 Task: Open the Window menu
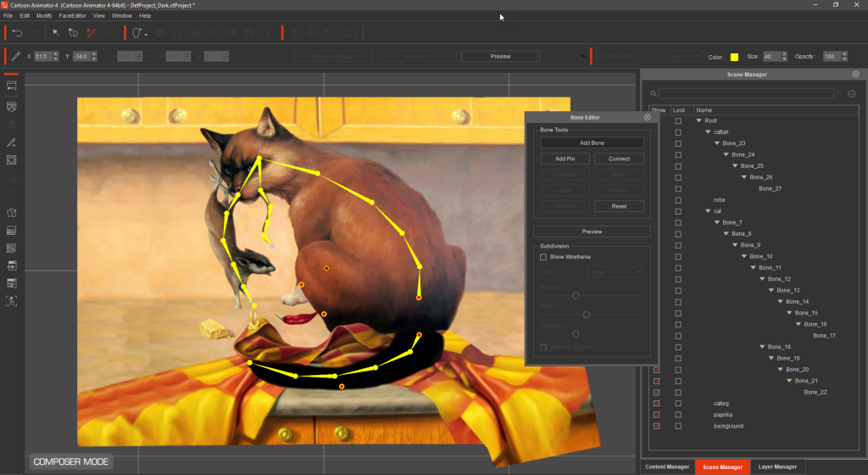click(122, 15)
